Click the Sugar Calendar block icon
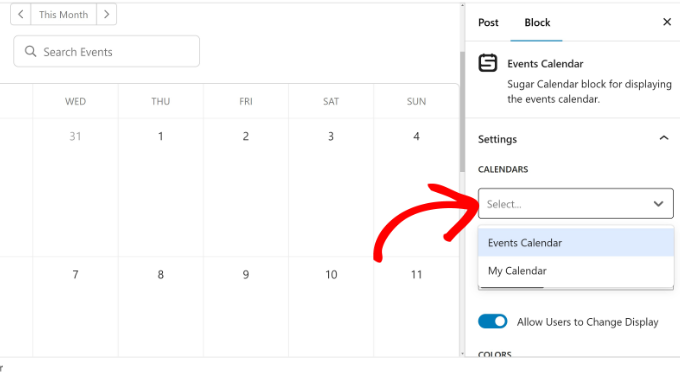 tap(488, 63)
